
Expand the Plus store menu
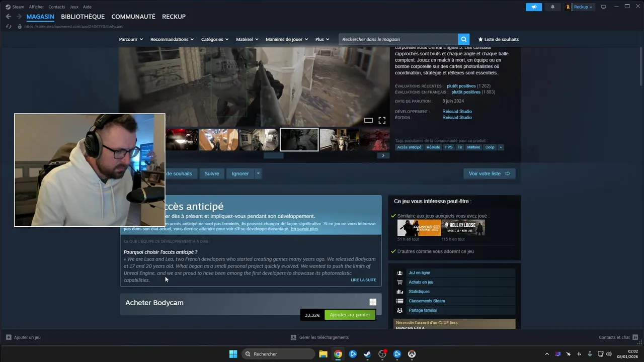[322, 39]
